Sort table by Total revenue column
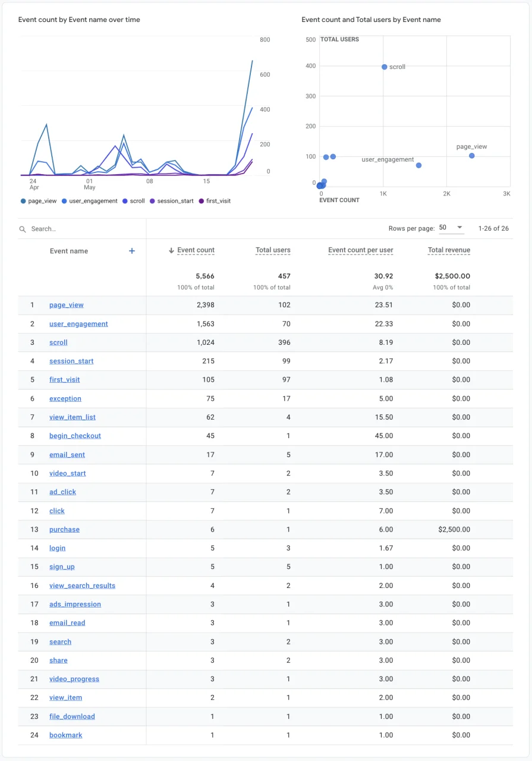This screenshot has width=532, height=761. [449, 250]
